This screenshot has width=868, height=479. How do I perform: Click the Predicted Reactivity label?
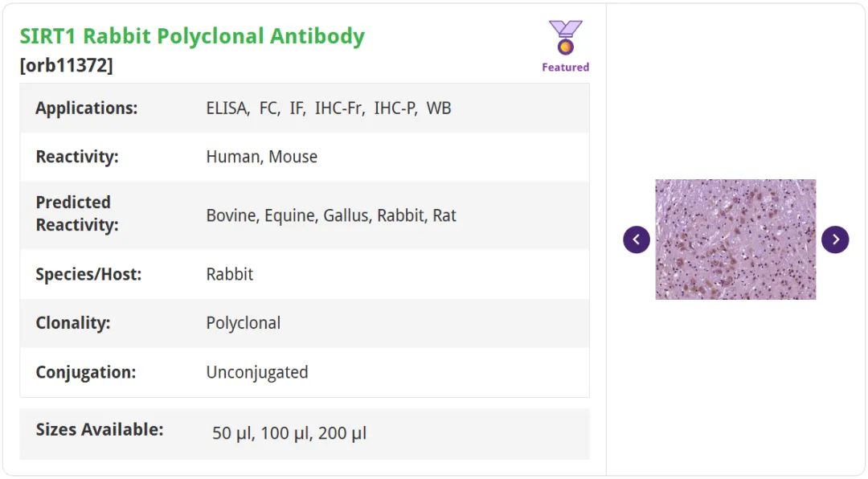(77, 214)
